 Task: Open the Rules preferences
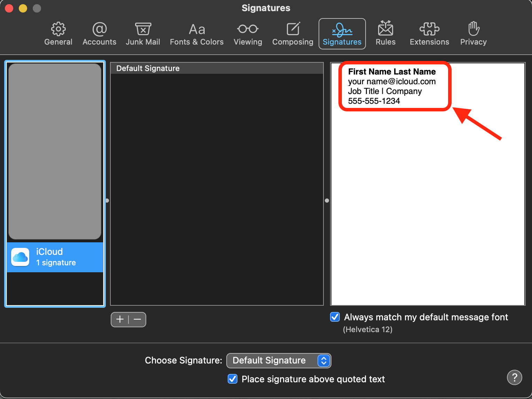[385, 33]
